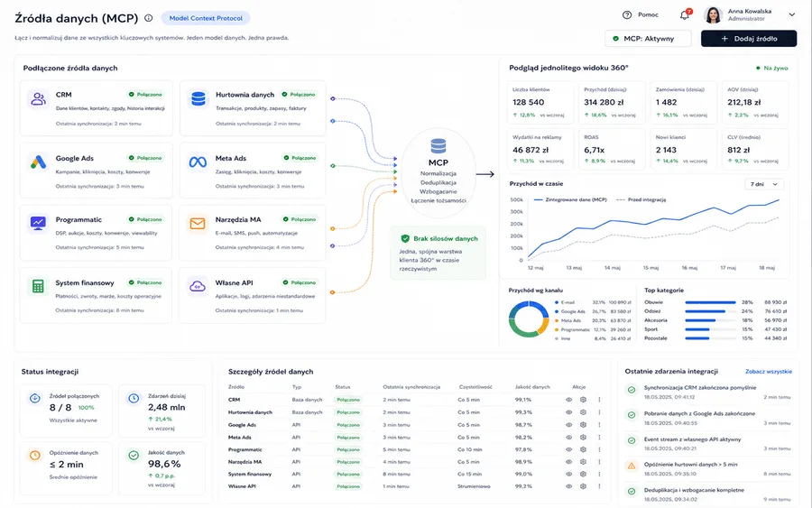
Task: Click the Zintegrowane dane (MCP) legend swatch
Action: (538, 199)
